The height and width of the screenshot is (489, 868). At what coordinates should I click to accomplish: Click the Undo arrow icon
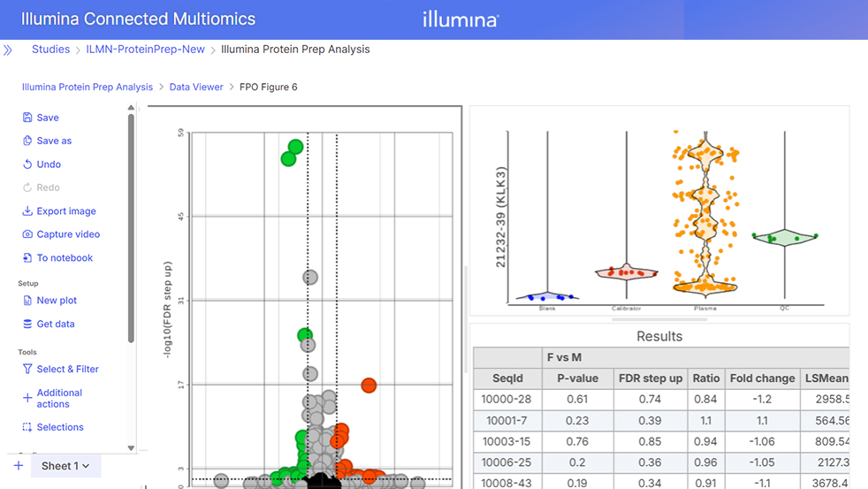(x=27, y=164)
